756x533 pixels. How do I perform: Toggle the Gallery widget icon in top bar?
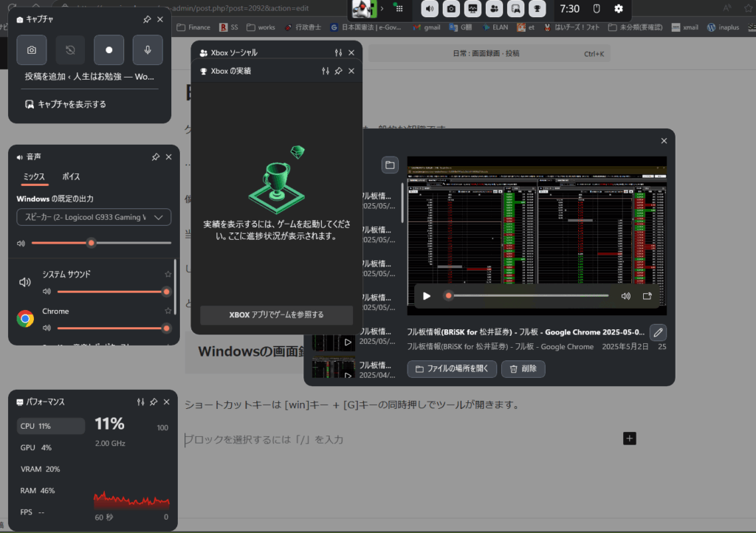coord(515,9)
